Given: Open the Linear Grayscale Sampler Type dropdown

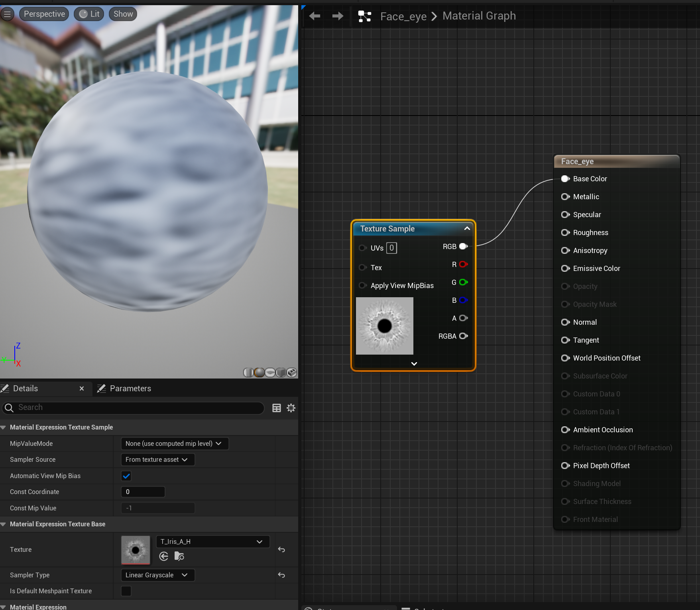Looking at the screenshot, I should click(157, 575).
